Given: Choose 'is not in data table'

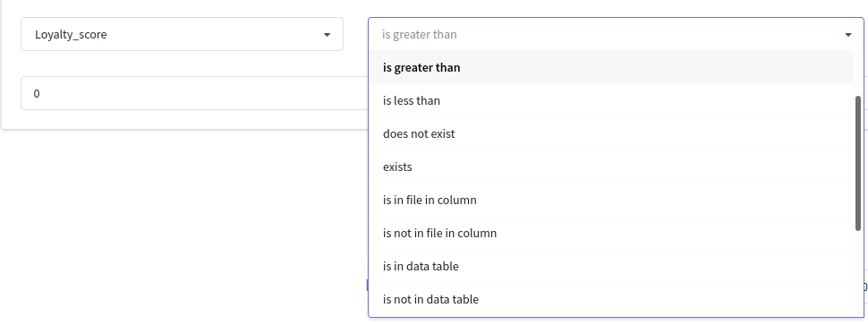Looking at the screenshot, I should [611, 300].
